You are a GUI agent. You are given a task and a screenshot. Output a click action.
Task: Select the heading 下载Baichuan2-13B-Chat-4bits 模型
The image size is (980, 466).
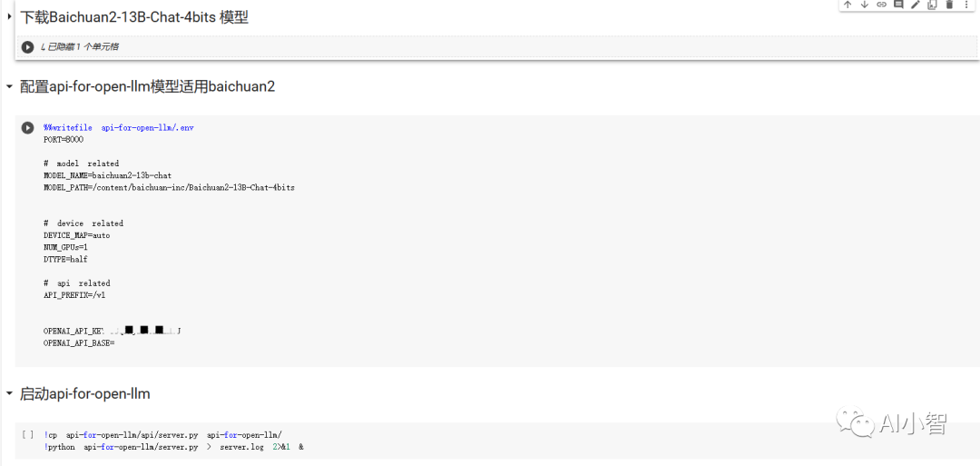click(x=134, y=17)
